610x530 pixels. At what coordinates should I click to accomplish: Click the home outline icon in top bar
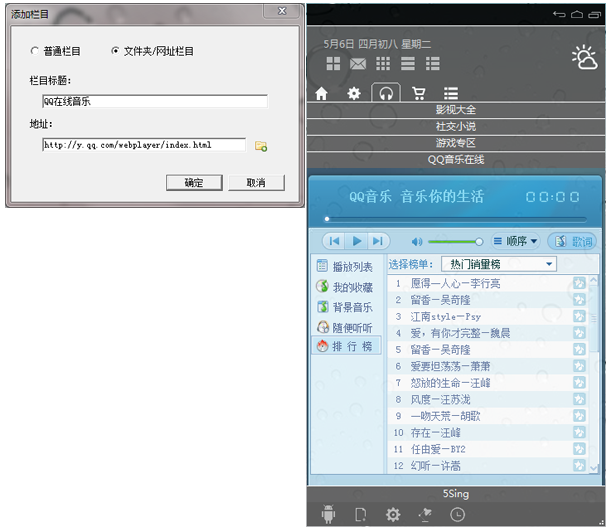(577, 14)
